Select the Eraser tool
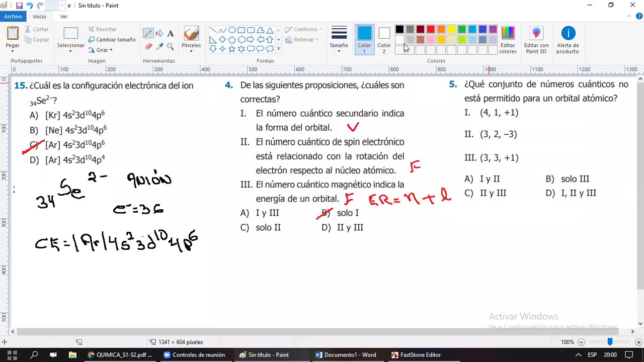This screenshot has height=362, width=644. 148,46
